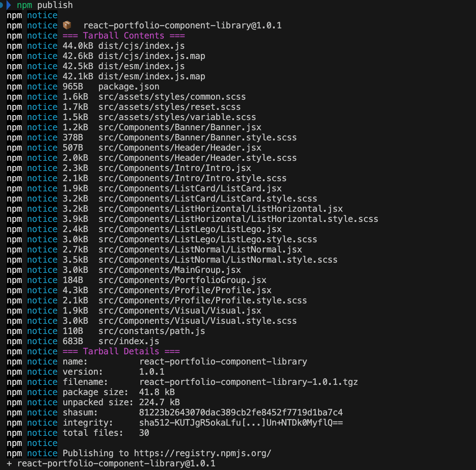Click the Profile.style.scss file path
This screenshot has width=476, height=470.
(x=203, y=300)
